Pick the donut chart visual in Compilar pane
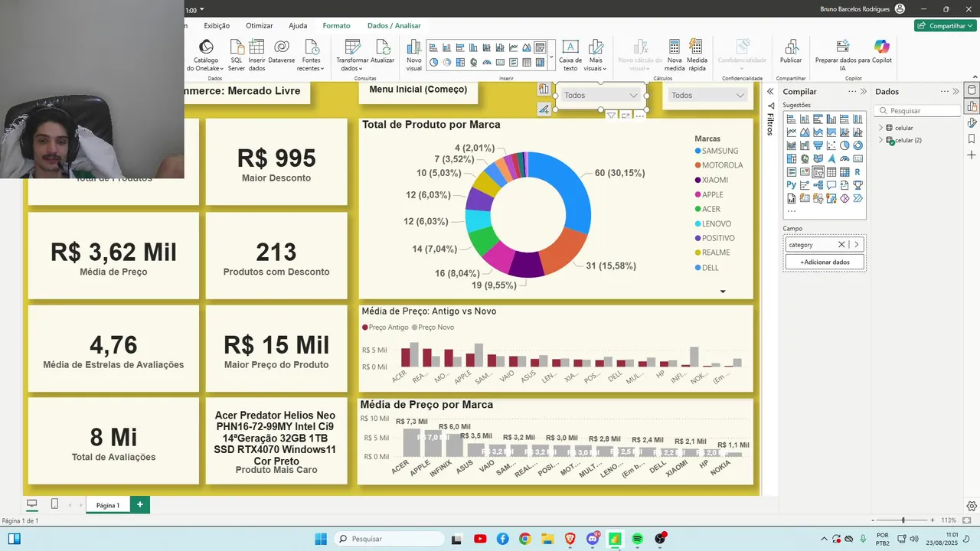Viewport: 980px width, 551px height. [x=857, y=145]
